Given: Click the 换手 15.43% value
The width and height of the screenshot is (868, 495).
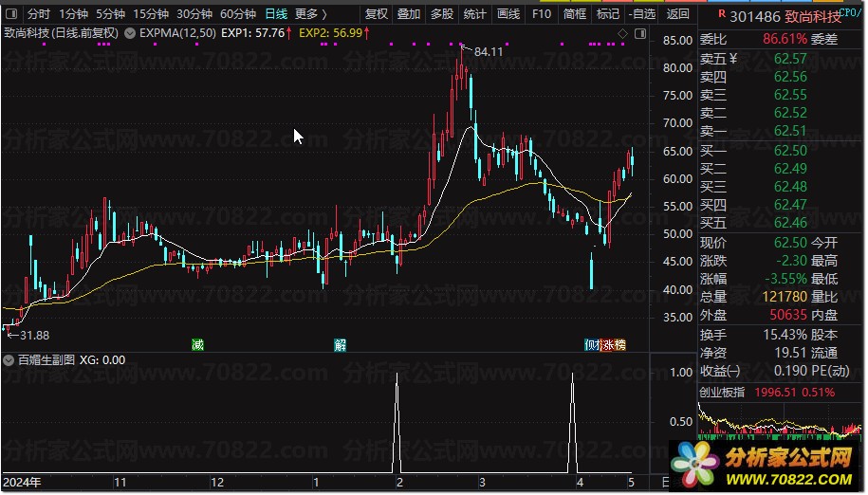Looking at the screenshot, I should point(785,335).
